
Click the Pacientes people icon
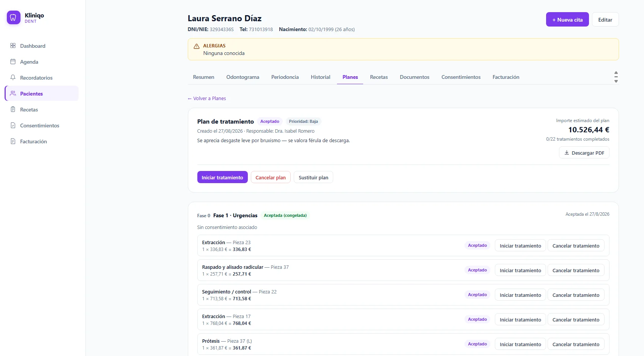[x=13, y=93]
